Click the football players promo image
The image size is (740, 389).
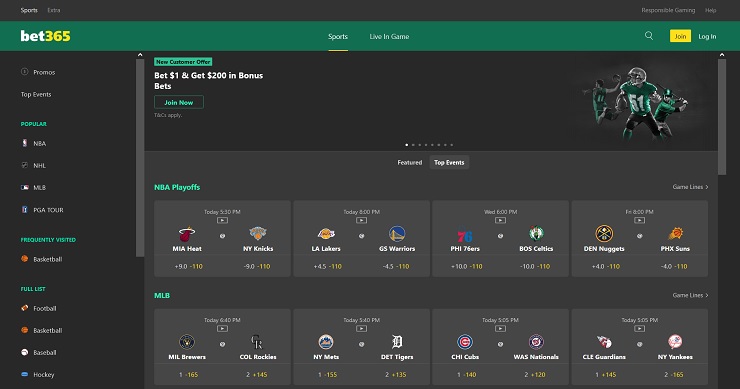pos(635,103)
